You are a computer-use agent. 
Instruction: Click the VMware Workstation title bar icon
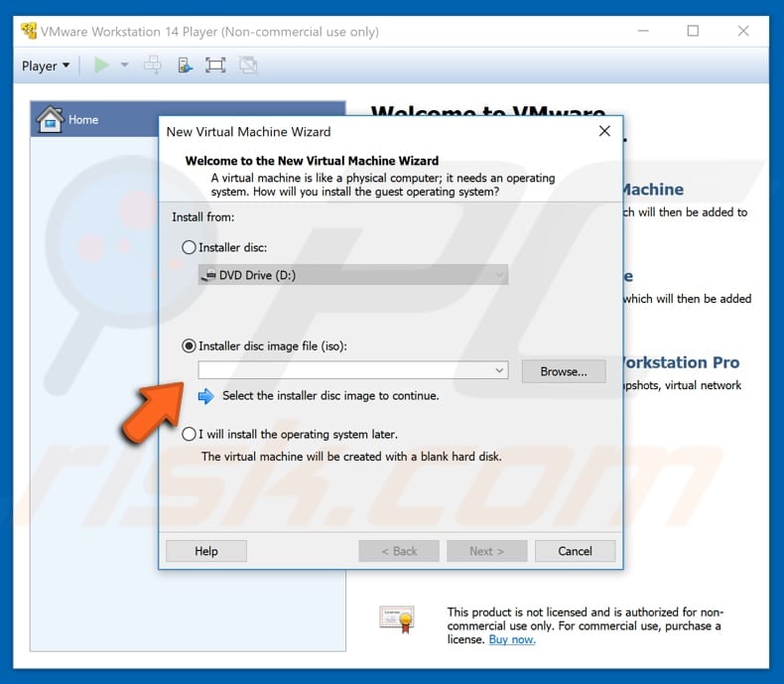pyautogui.click(x=29, y=31)
